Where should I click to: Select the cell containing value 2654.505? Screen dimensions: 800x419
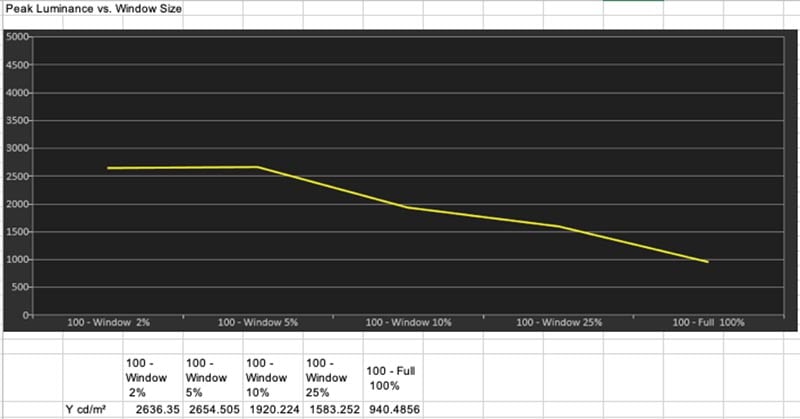click(214, 410)
